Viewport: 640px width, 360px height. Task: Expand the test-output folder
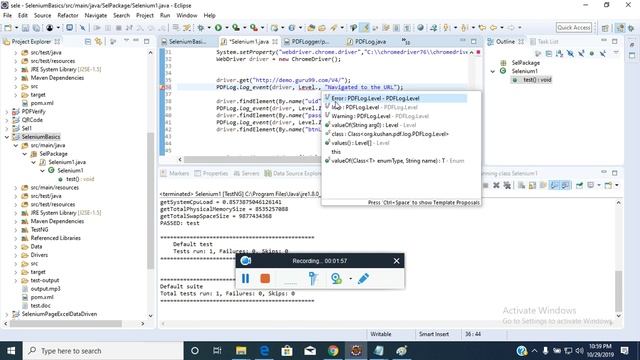point(16,280)
